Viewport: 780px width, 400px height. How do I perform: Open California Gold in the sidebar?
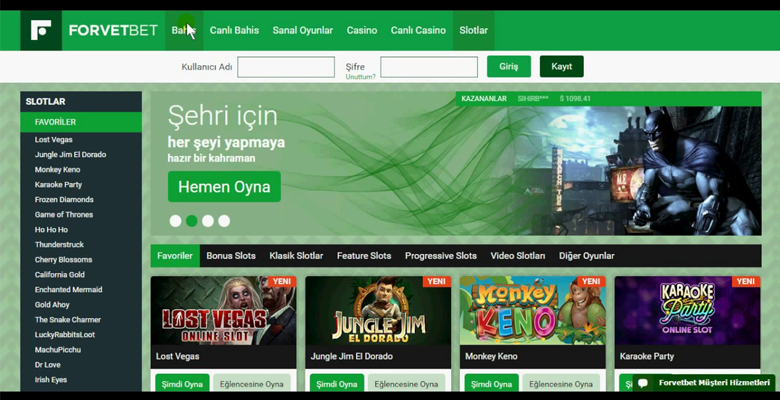point(60,275)
